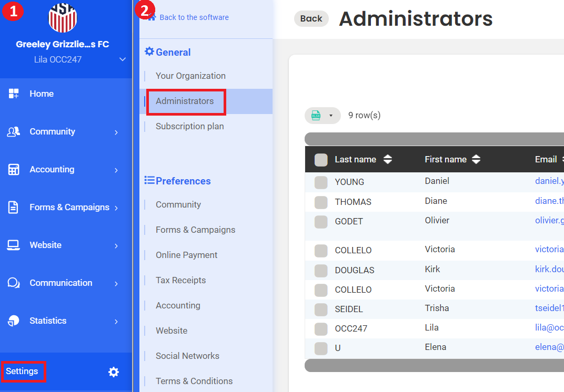This screenshot has width=564, height=392.
Task: Click the Statistics pie chart icon
Action: pos(14,321)
